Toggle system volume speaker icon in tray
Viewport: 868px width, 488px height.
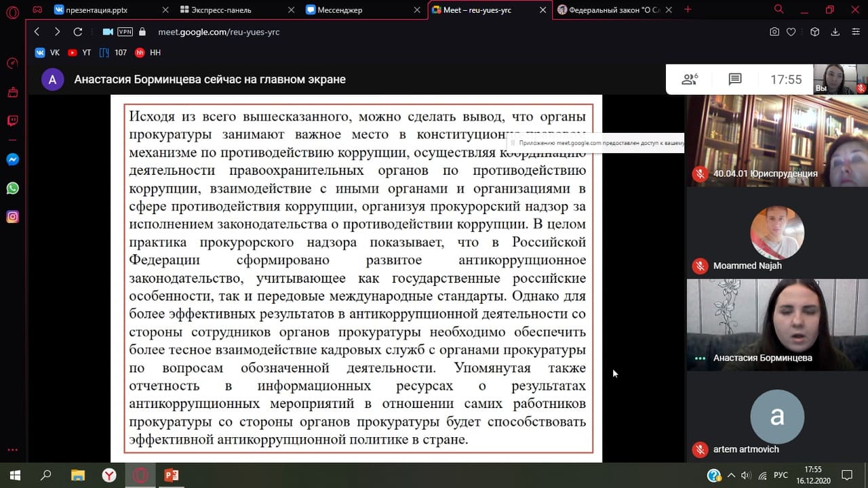click(x=747, y=475)
